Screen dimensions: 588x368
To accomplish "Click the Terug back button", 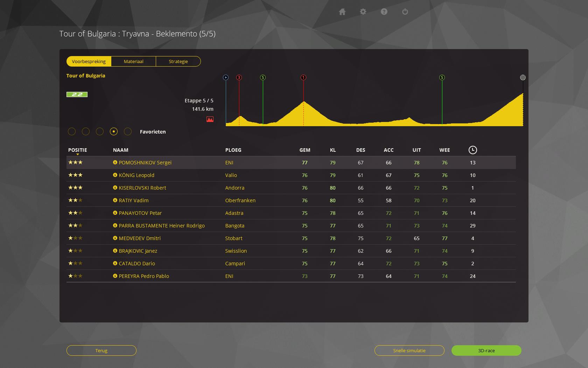I will pos(101,350).
